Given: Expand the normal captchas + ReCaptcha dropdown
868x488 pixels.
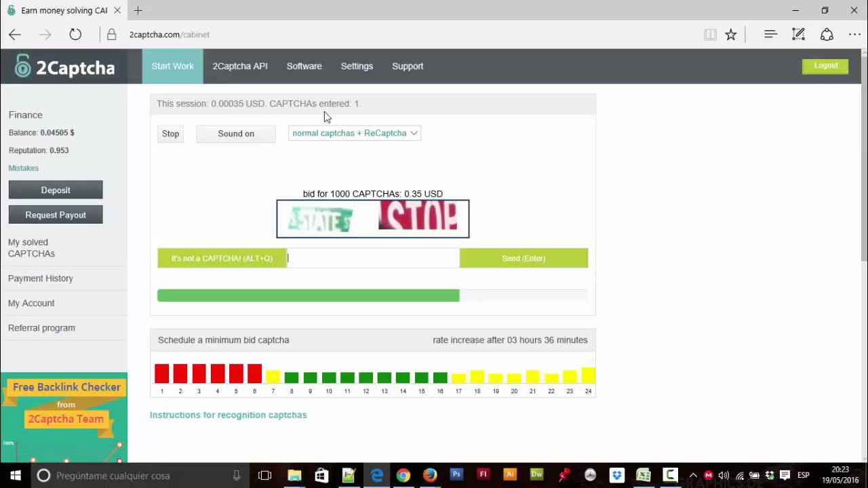Looking at the screenshot, I should point(355,133).
